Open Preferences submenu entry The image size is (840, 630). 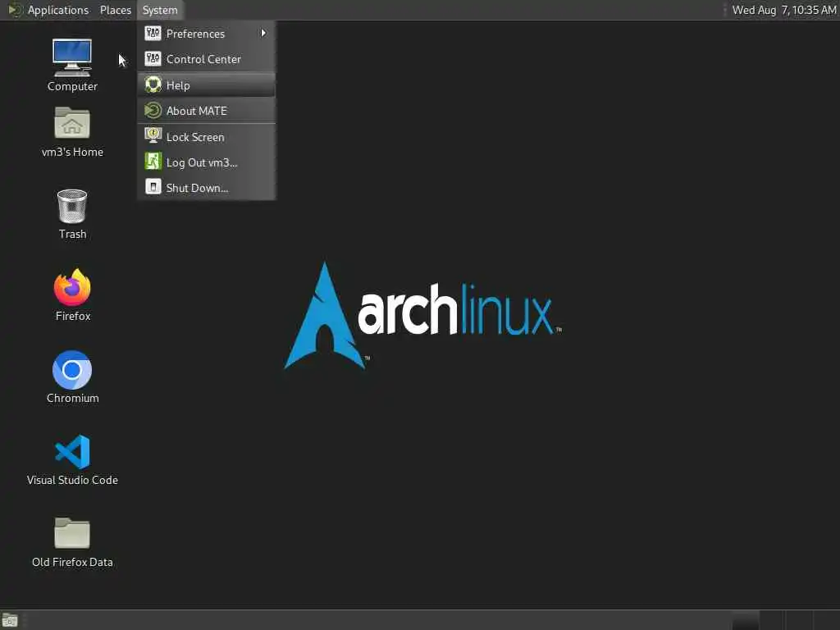(206, 33)
